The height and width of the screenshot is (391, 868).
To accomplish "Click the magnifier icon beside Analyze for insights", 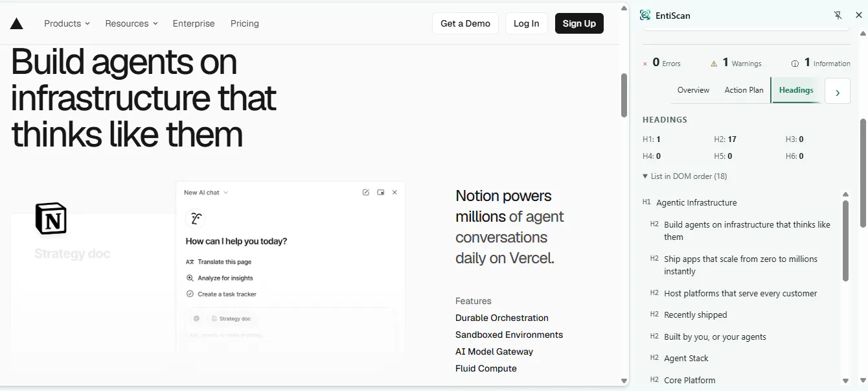I will pyautogui.click(x=190, y=278).
